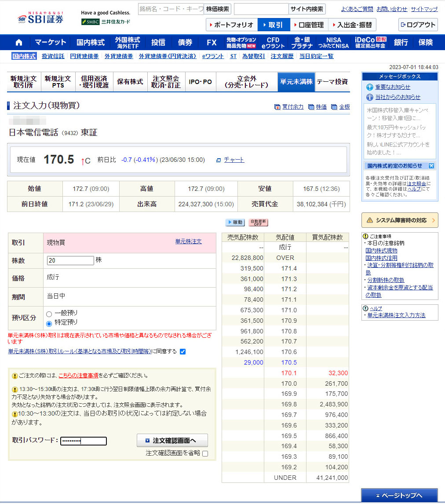This screenshot has height=504, width=445.
Task: Open the 入出金・振替 menu
Action: pyautogui.click(x=352, y=25)
